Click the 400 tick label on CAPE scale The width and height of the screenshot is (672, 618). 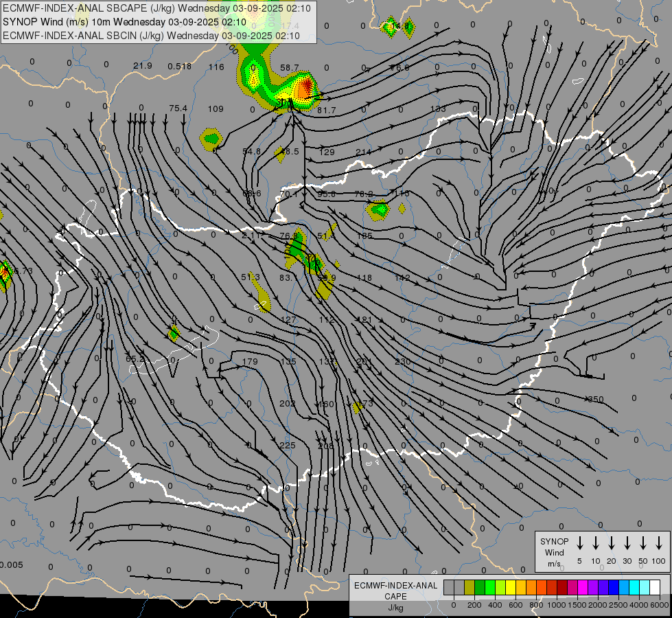pos(495,605)
